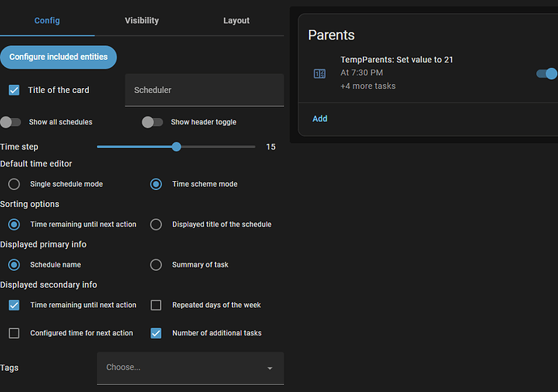
Task: Enable the Show all schedules toggle
Action: pos(11,122)
